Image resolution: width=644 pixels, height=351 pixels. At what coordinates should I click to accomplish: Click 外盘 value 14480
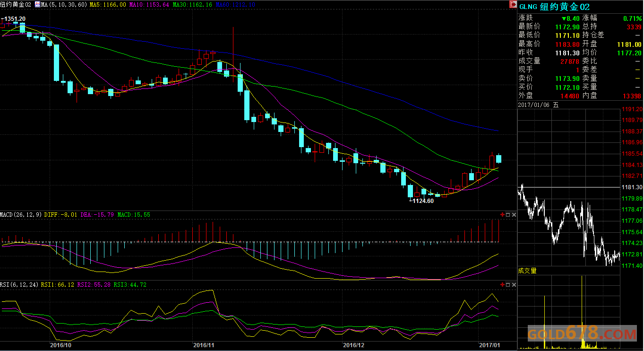click(x=569, y=96)
